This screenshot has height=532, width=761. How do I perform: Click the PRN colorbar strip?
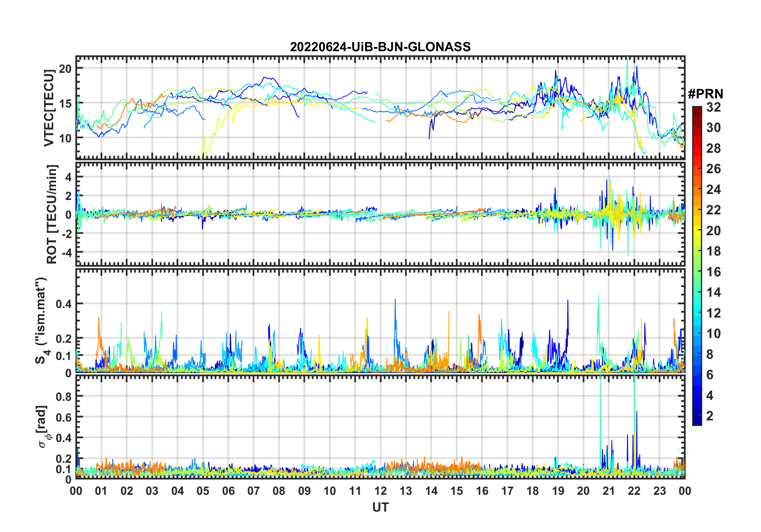pyautogui.click(x=697, y=266)
